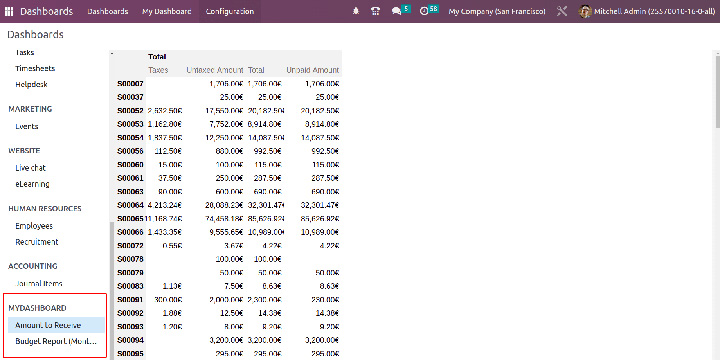Open the Configuration menu
Image resolution: width=720 pixels, height=360 pixels.
230,11
